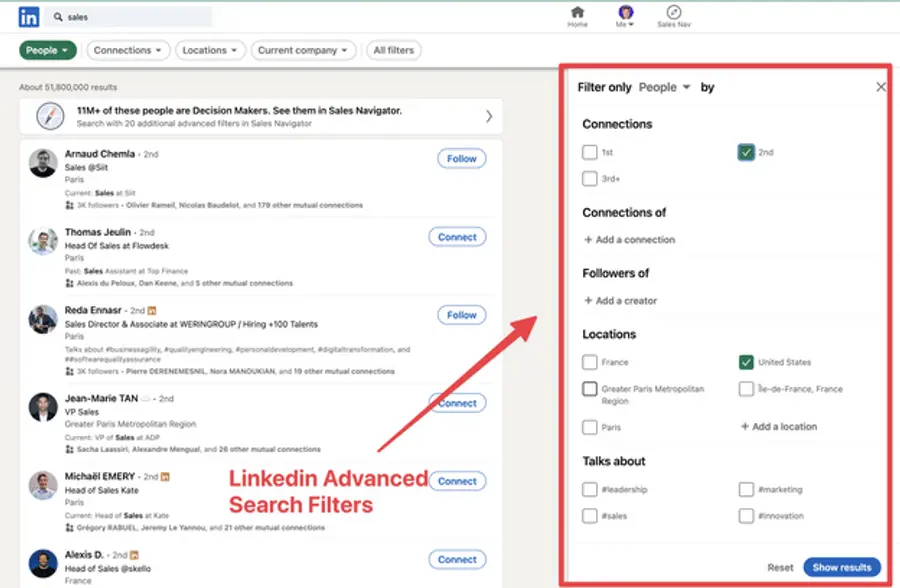Screen dimensions: 900x588
Task: Open Sales Nav via the compass icon
Action: [672, 12]
